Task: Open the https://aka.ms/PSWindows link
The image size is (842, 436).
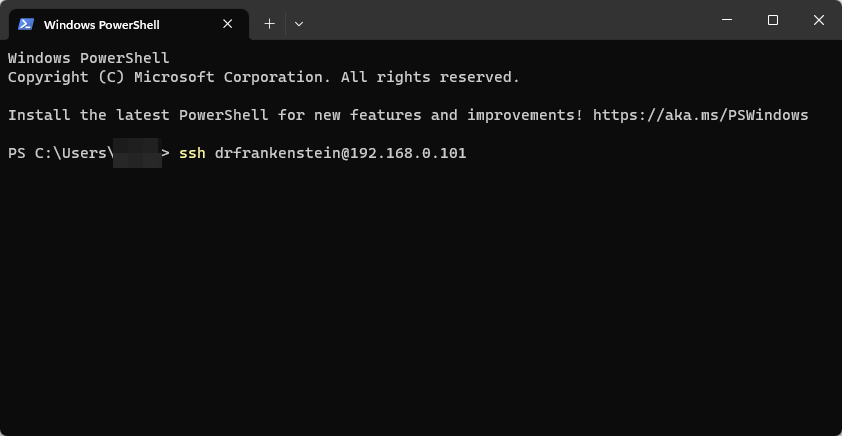Action: (x=701, y=115)
